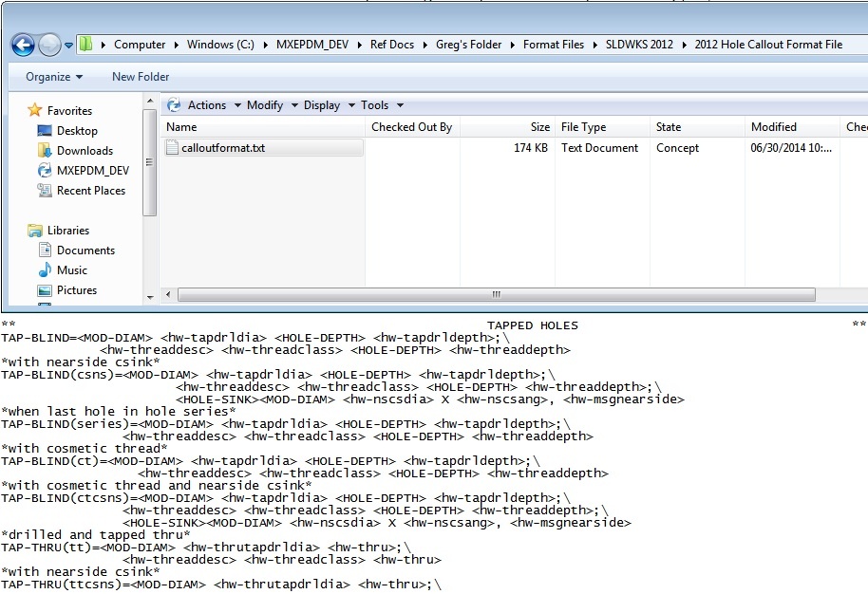Click the refresh icon beside Actions
The width and height of the screenshot is (868, 594).
click(174, 105)
